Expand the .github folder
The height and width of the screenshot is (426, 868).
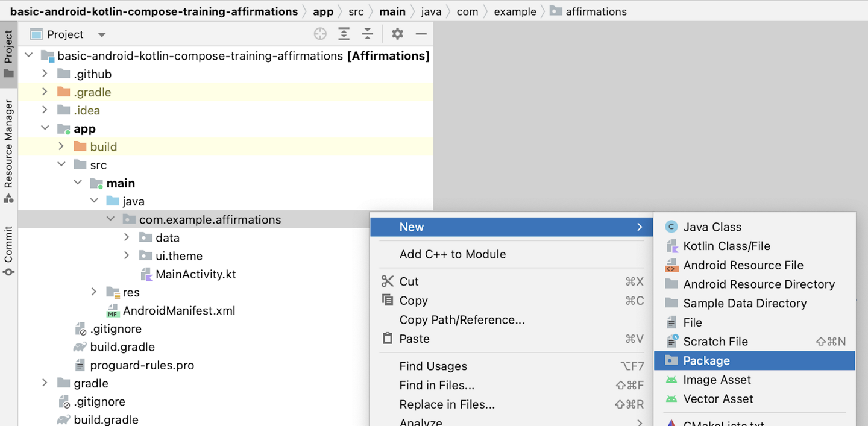coord(45,74)
